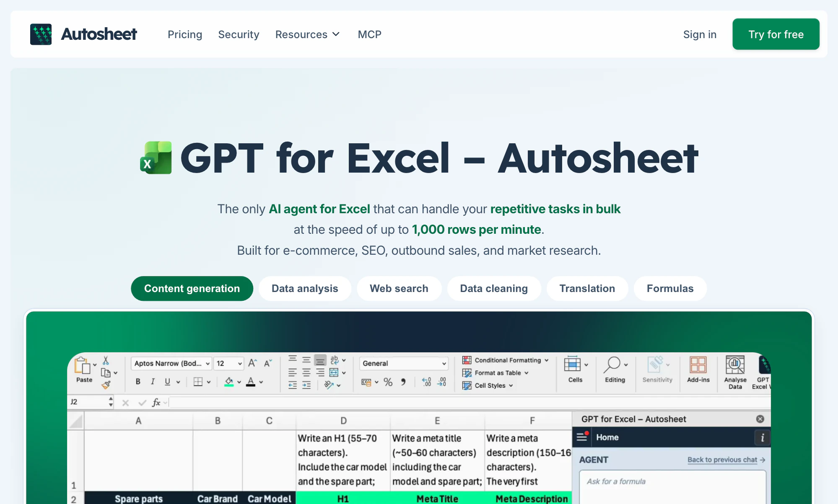This screenshot has height=504, width=838.
Task: Select the Data analysis tab
Action: pyautogui.click(x=305, y=289)
